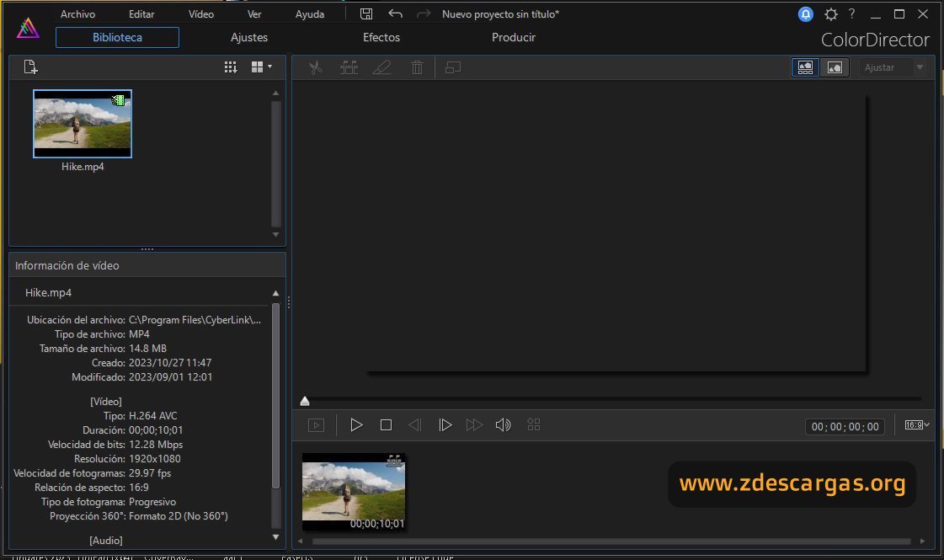Collapse the Hike.mp4 info section
944x560 pixels.
275,293
